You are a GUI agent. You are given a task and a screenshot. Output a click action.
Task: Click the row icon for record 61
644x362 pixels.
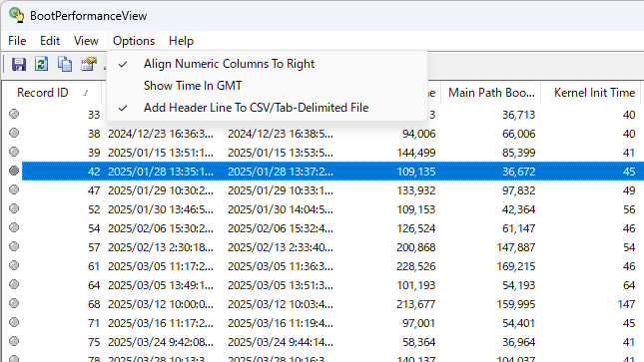coord(14,265)
